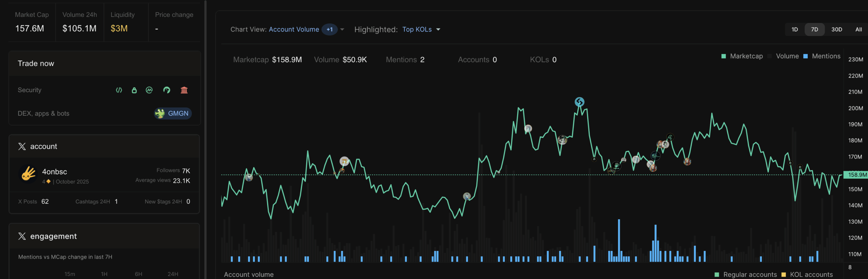Screen dimensions: 868x279
Task: Click the Followers 7K stat
Action: point(173,171)
